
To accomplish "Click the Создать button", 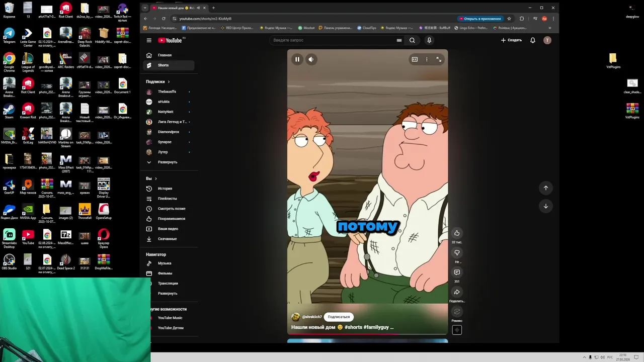I will click(511, 40).
